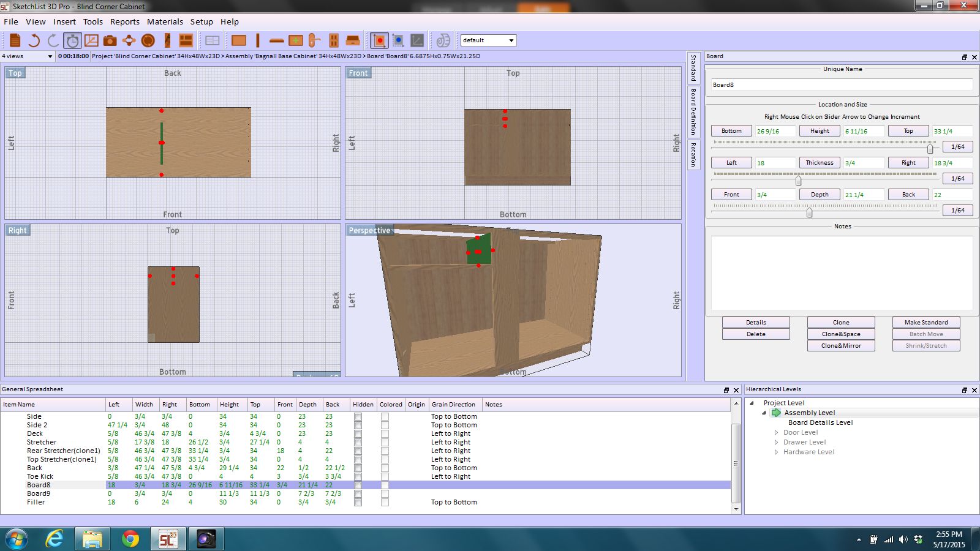The width and height of the screenshot is (980, 551).
Task: Click the vertical board icon
Action: click(x=258, y=40)
